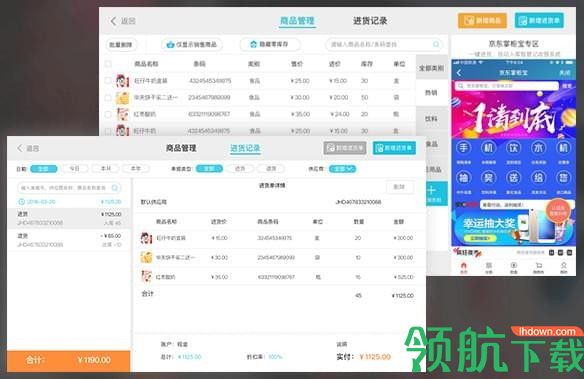The width and height of the screenshot is (584, 379).
Task: Click the 批量删除 button
Action: click(121, 45)
